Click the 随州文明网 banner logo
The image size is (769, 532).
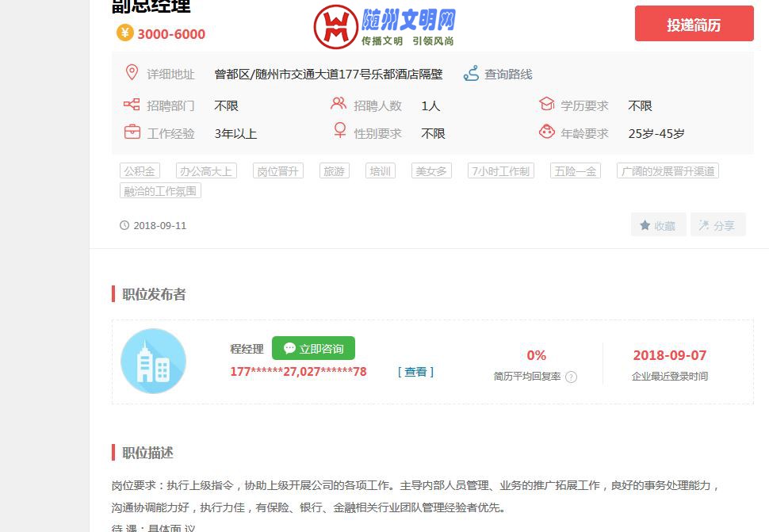pos(384,25)
